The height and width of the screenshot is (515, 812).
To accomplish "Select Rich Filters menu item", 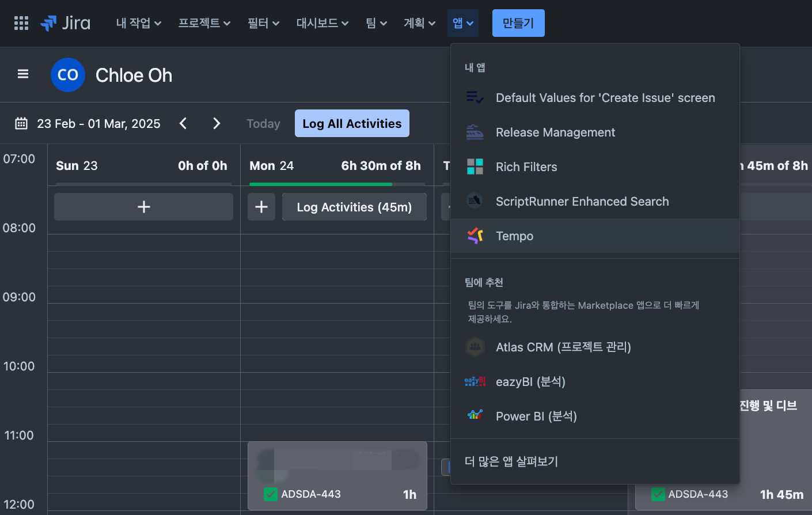I will click(x=595, y=167).
